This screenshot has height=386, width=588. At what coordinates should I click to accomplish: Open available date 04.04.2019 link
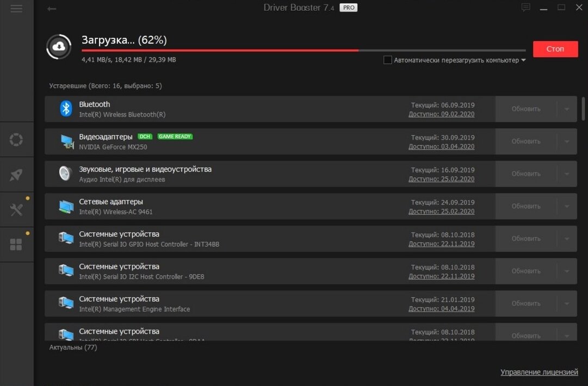441,309
